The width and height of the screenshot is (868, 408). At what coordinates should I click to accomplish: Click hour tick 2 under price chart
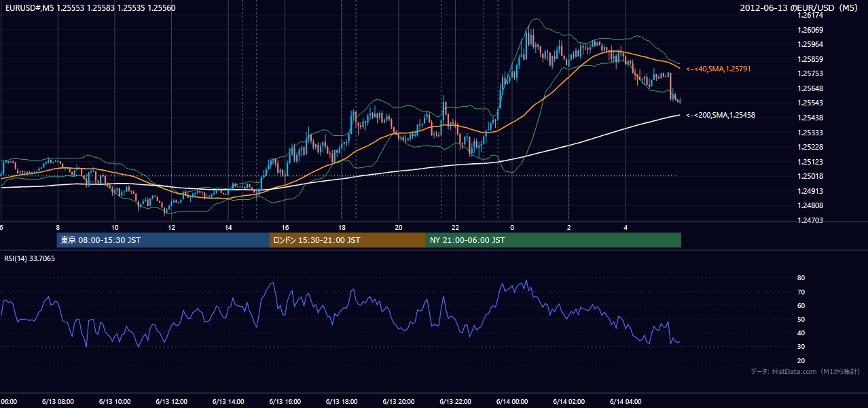568,227
